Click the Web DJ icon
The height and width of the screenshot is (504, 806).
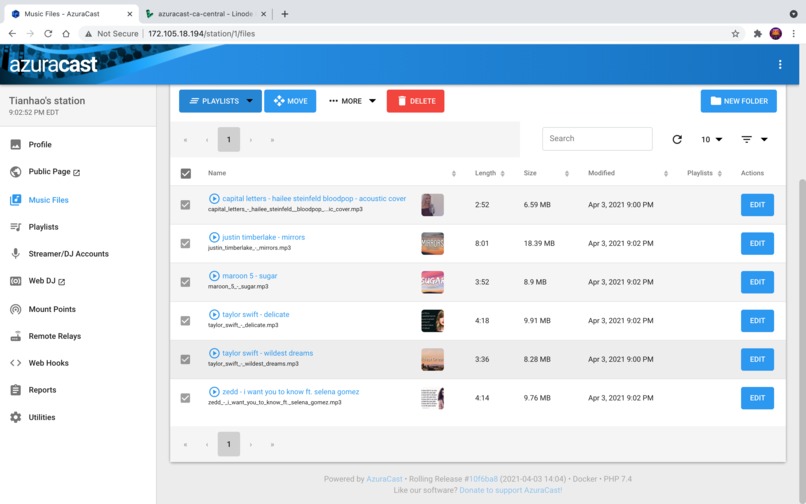tap(16, 281)
